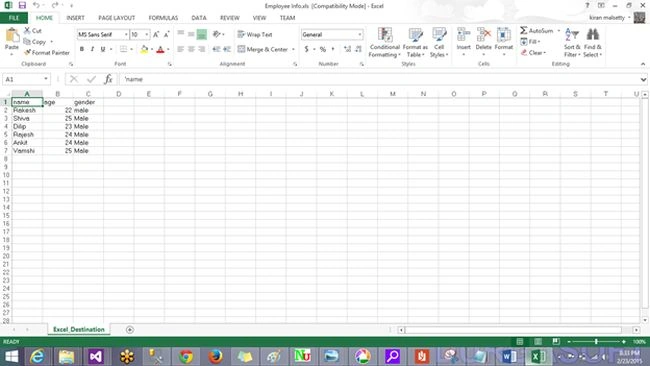Apply Percent Style
This screenshot has width=650, height=366.
[323, 49]
